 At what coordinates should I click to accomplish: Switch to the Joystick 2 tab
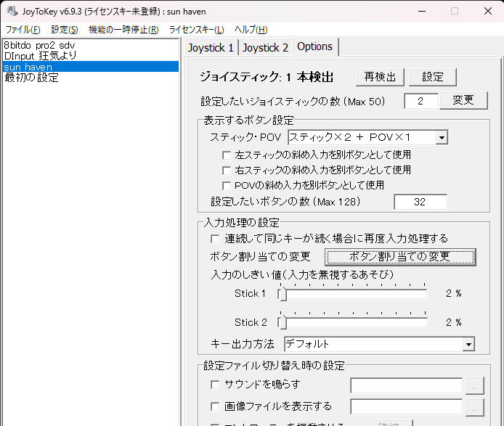coord(265,48)
